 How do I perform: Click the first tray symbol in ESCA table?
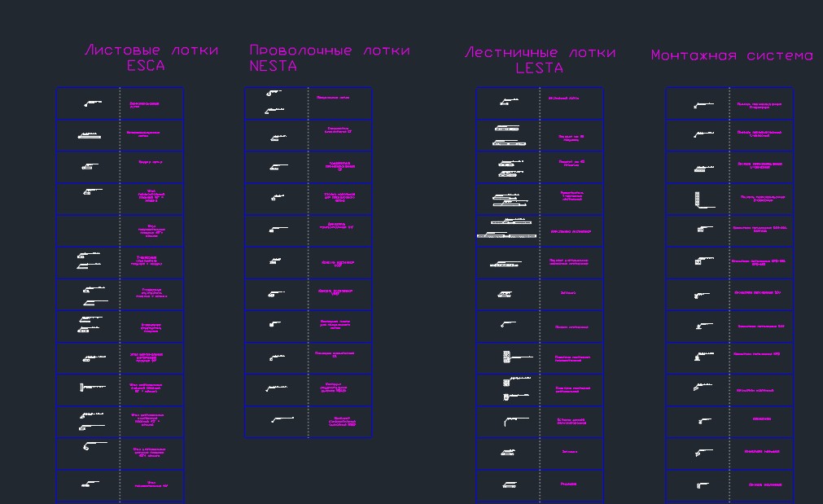(x=92, y=103)
